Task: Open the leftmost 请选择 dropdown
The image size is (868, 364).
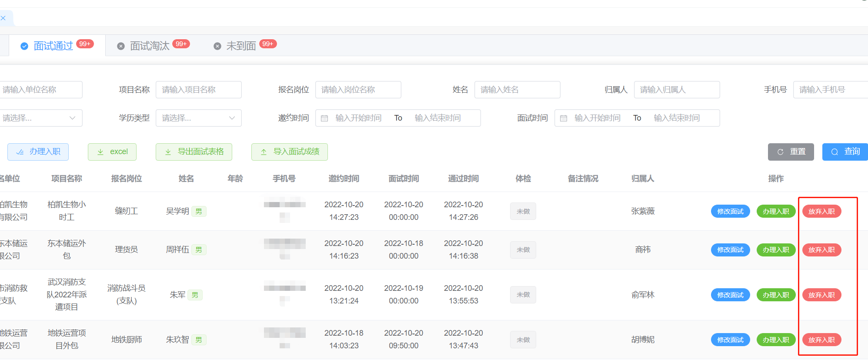Action: (40, 118)
